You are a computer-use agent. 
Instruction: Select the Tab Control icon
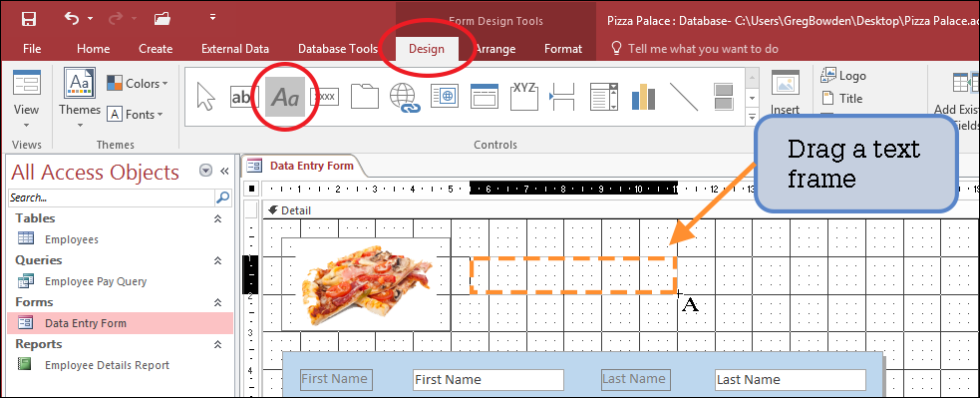tap(365, 97)
